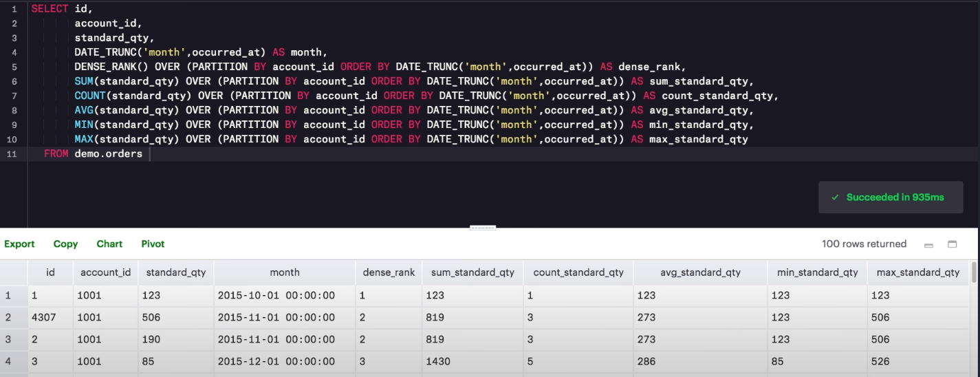The height and width of the screenshot is (377, 980).
Task: Click month cell '2015-12-01 00:00:00'
Action: point(285,361)
